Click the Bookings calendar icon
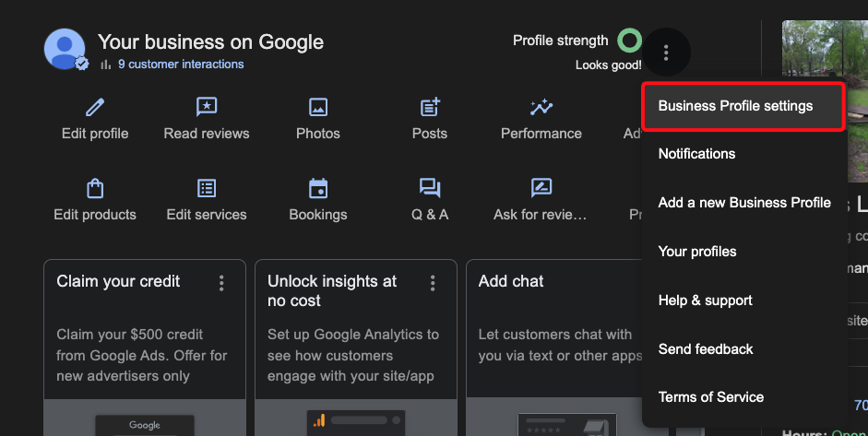Screen dimensions: 868x436 click(318, 188)
